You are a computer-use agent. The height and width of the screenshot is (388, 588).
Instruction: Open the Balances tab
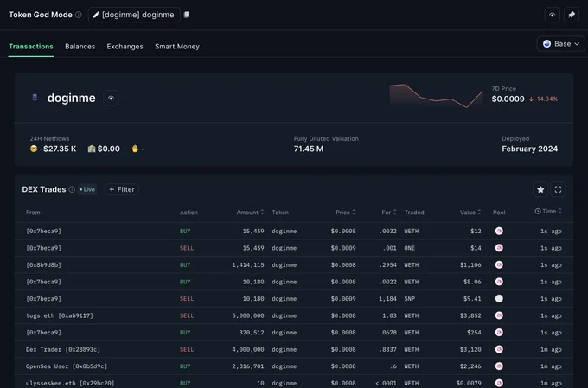tap(80, 47)
